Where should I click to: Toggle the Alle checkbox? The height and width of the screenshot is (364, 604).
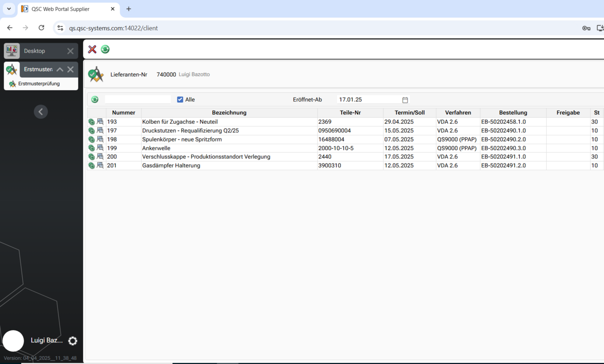pos(180,100)
